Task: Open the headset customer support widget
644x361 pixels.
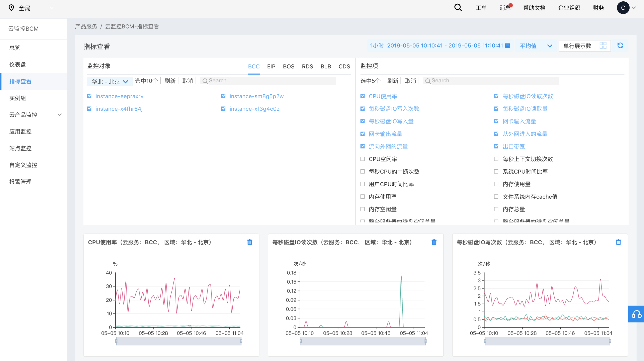Action: tap(636, 314)
